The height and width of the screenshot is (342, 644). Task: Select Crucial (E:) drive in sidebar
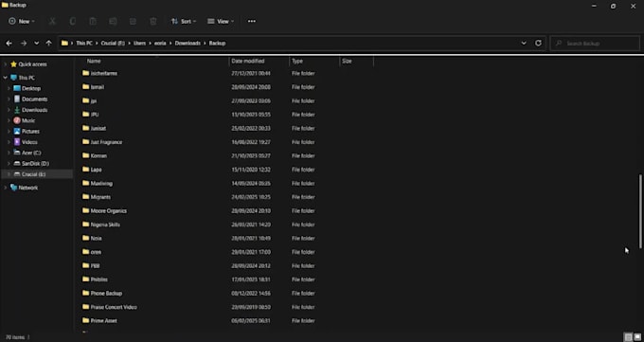point(34,174)
